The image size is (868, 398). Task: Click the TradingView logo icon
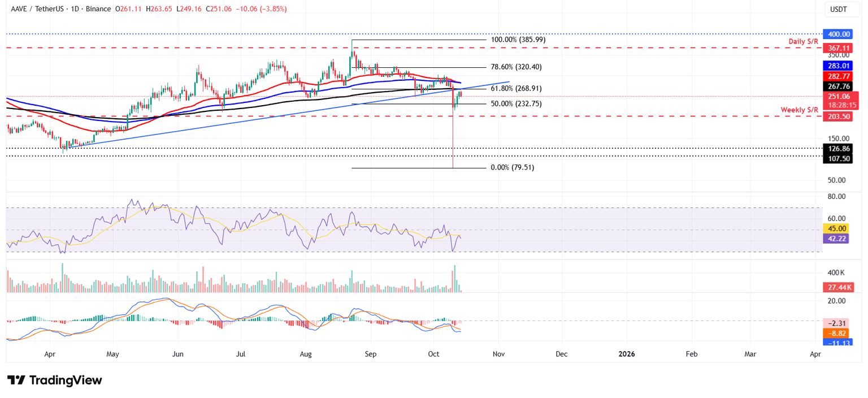click(16, 380)
